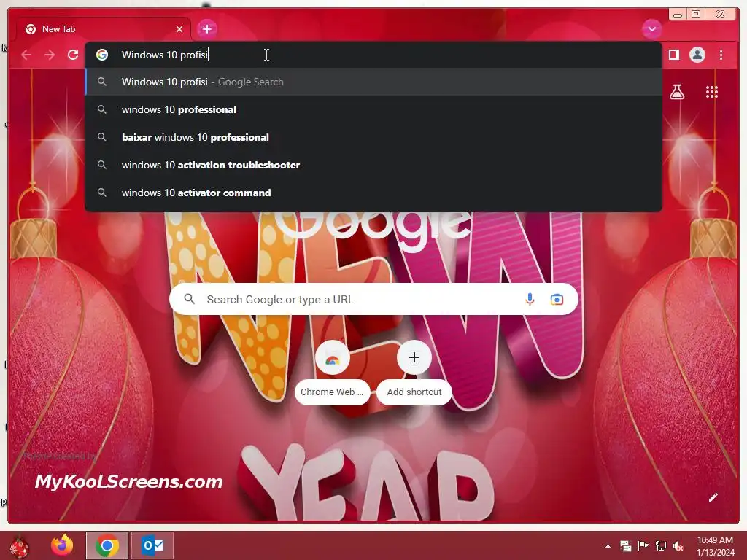
Task: Open the Google apps grid
Action: point(712,92)
